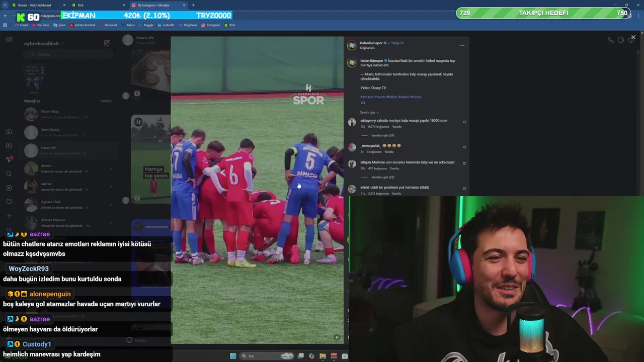Start a voice call in the chat header
This screenshot has width=644, height=362.
click(611, 40)
